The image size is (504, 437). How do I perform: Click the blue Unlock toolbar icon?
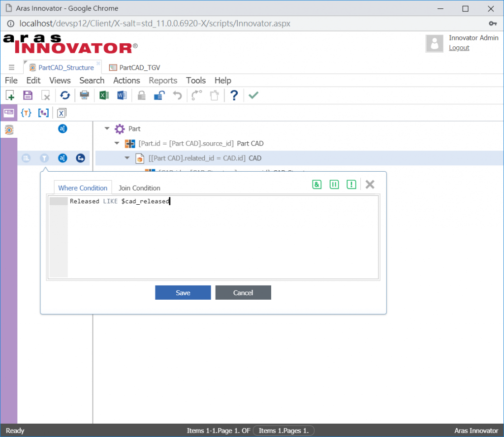click(159, 95)
